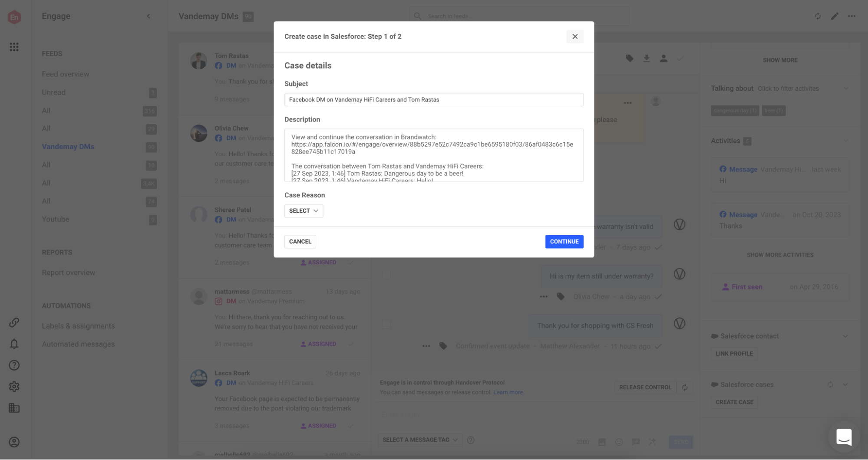Open the apps grid icon in sidebar
Viewport: 868px width, 460px height.
pyautogui.click(x=14, y=47)
